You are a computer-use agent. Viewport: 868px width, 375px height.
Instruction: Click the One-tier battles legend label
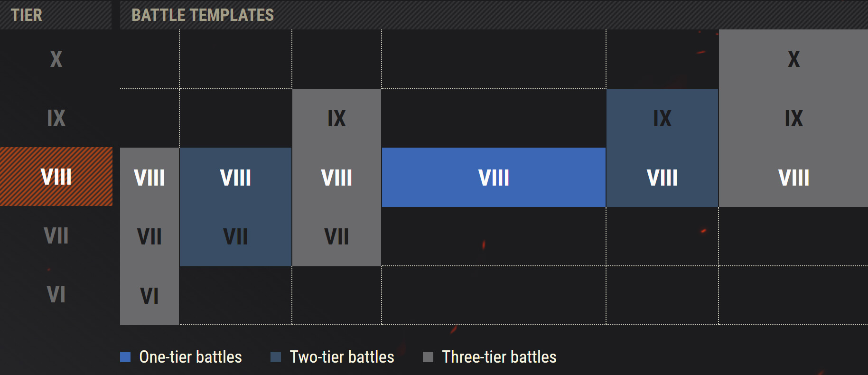(x=190, y=357)
